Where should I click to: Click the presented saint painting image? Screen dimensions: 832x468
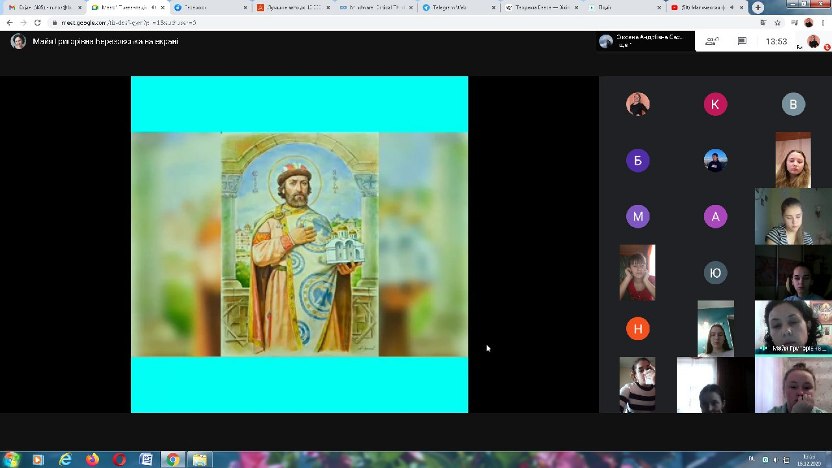coord(299,244)
